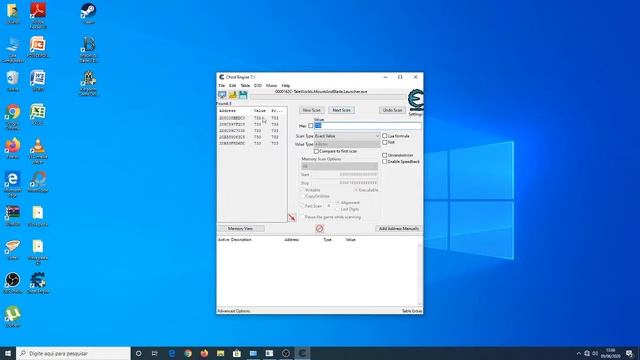Open Recycle Bin on desktop
The height and width of the screenshot is (360, 640).
13,80
